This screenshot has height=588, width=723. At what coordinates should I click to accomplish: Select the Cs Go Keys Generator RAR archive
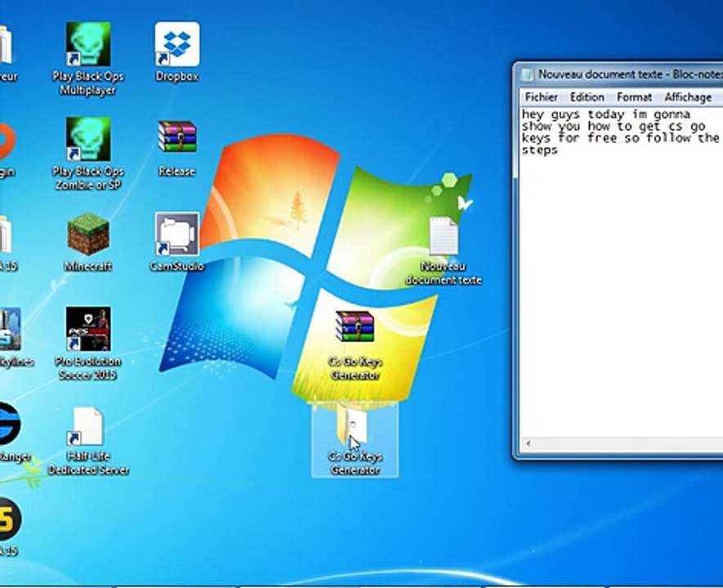(355, 328)
